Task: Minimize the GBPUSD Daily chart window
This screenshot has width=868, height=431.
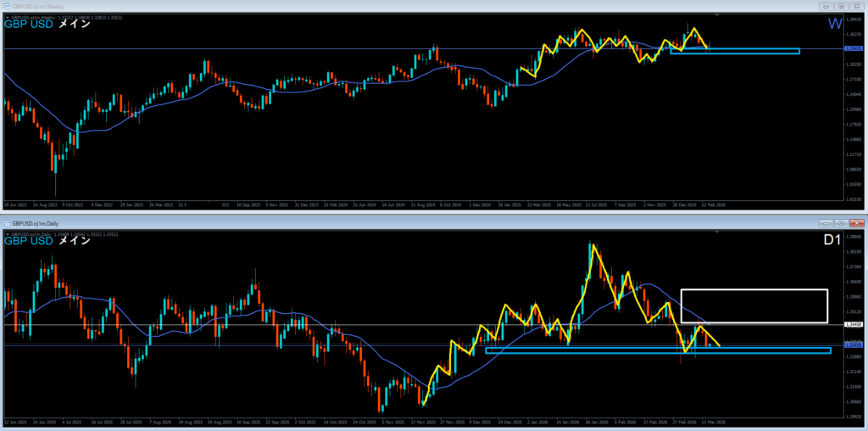Action: tap(827, 223)
